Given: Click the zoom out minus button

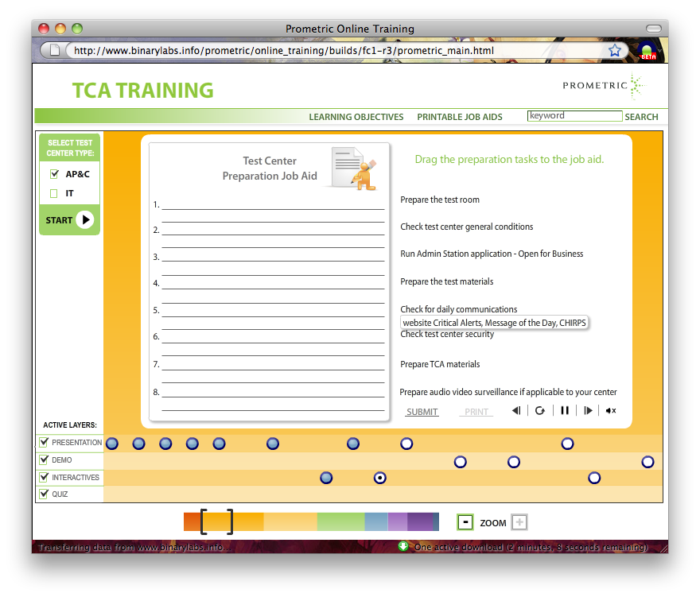Looking at the screenshot, I should [x=465, y=522].
